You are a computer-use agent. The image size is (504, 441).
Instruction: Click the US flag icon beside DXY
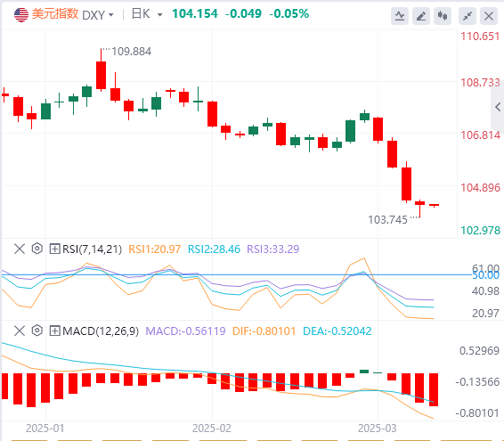tap(21, 15)
